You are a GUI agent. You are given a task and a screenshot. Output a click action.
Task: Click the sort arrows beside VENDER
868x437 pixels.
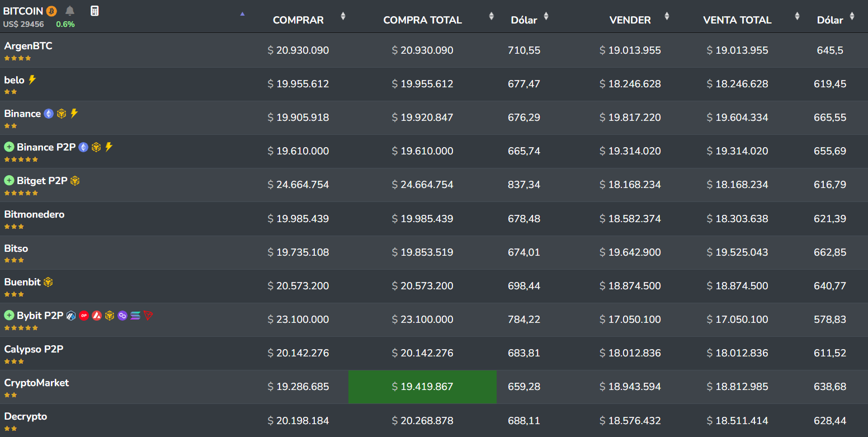[x=667, y=16]
